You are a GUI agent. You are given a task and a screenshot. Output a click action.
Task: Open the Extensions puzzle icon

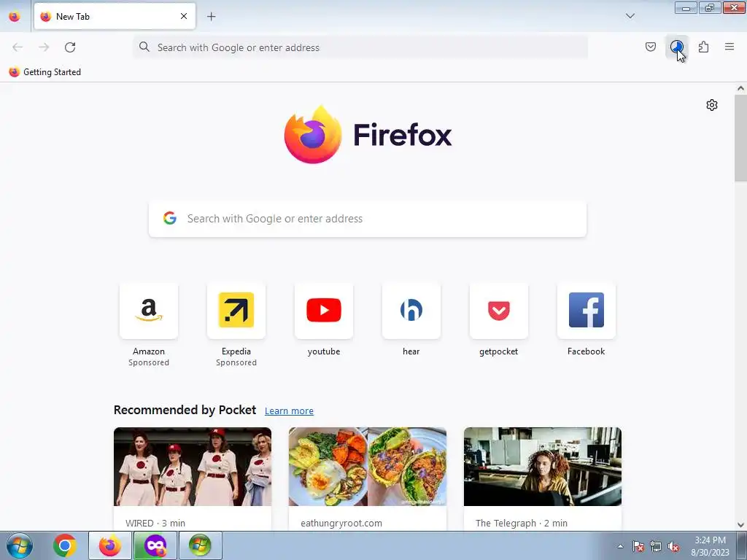click(703, 47)
